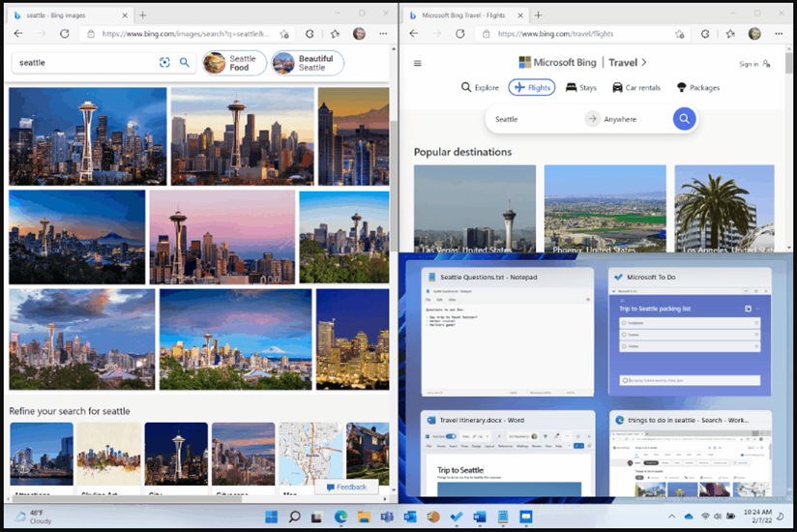Open the clock showing 10:24 AM
797x532 pixels.
757,517
